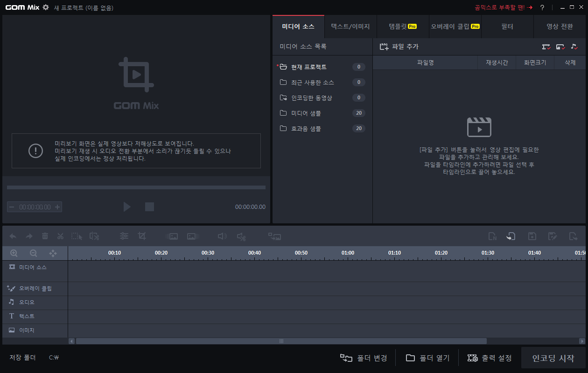
Task: Select the 오버레이 클립 track label
Action: click(x=35, y=289)
